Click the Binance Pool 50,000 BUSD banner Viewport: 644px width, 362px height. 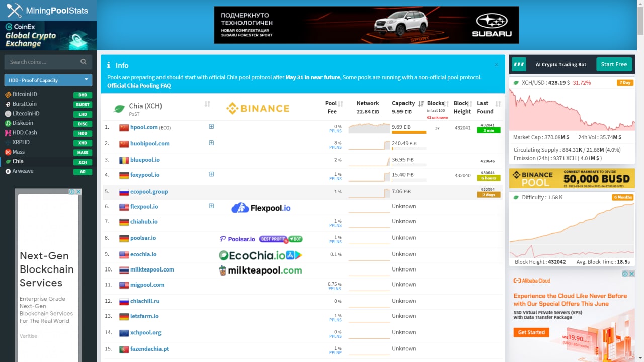click(572, 178)
